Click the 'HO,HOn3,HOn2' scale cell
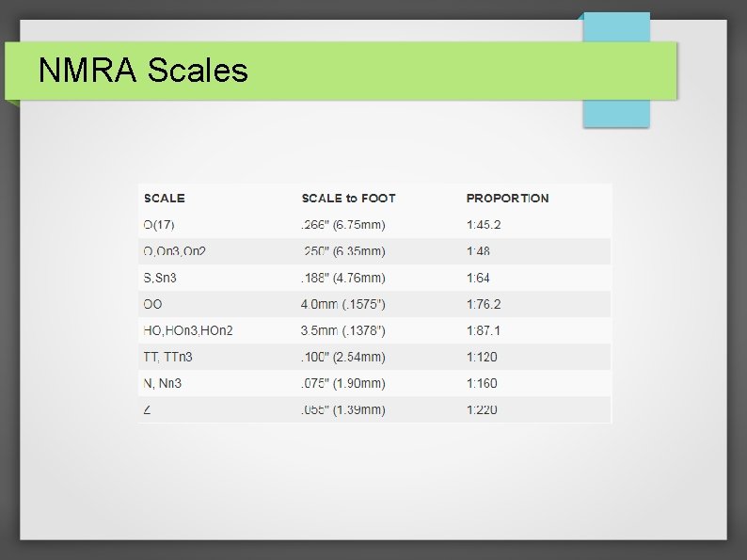The image size is (747, 560). pos(188,330)
